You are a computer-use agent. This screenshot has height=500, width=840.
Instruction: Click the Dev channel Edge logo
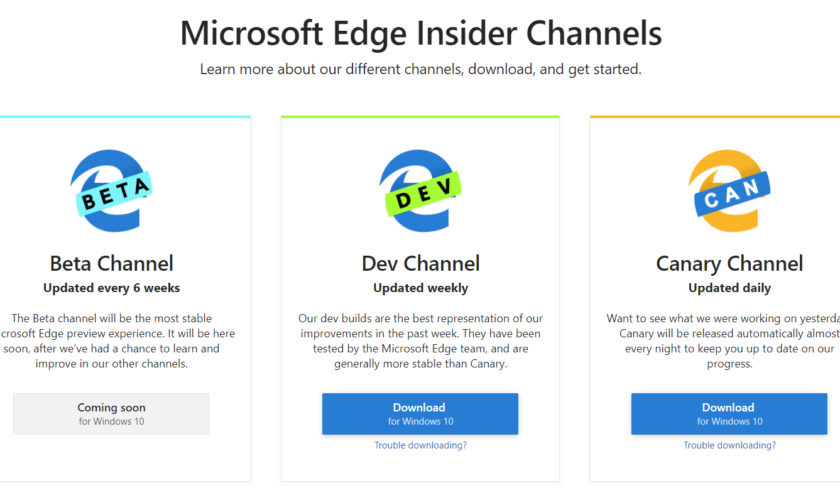pos(420,190)
